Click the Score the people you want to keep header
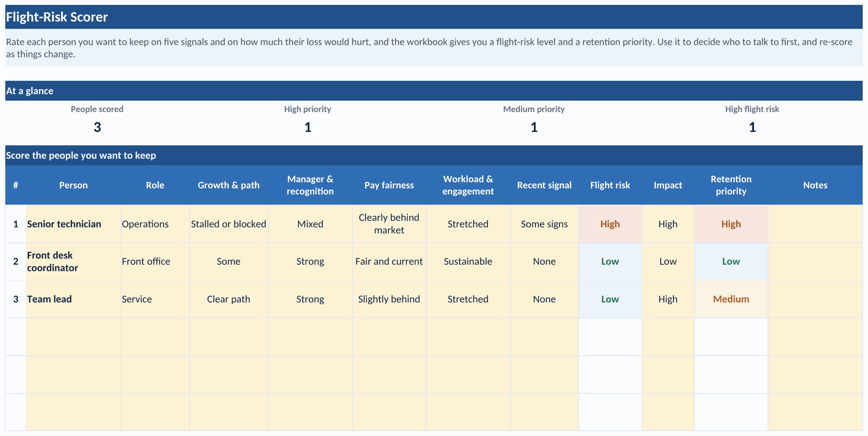The height and width of the screenshot is (436, 868). (x=434, y=155)
